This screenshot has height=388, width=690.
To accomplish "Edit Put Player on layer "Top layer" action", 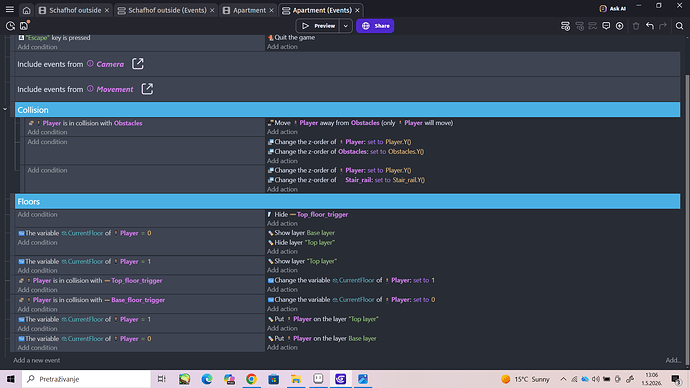I will tap(323, 319).
